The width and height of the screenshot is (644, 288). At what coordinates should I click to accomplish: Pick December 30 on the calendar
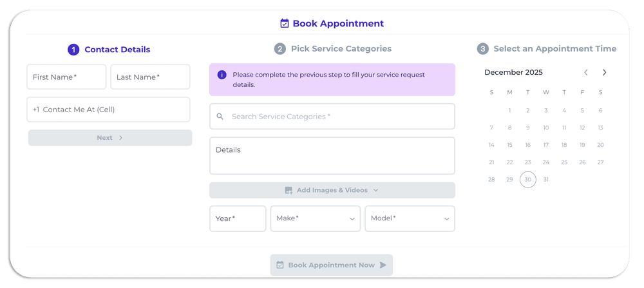(x=527, y=180)
